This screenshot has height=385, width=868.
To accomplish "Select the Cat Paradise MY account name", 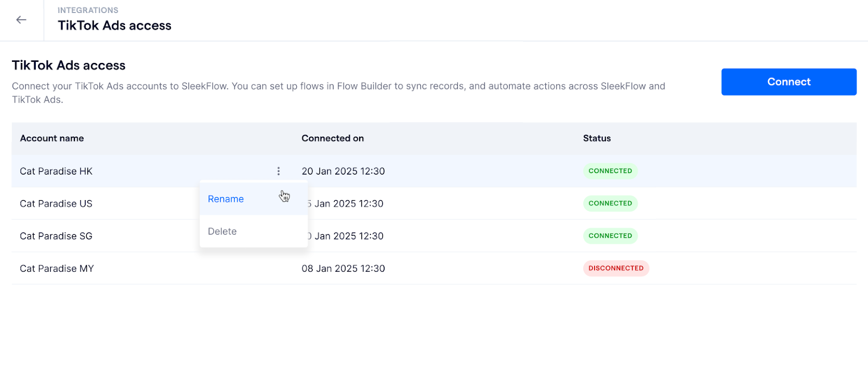I will (x=57, y=269).
